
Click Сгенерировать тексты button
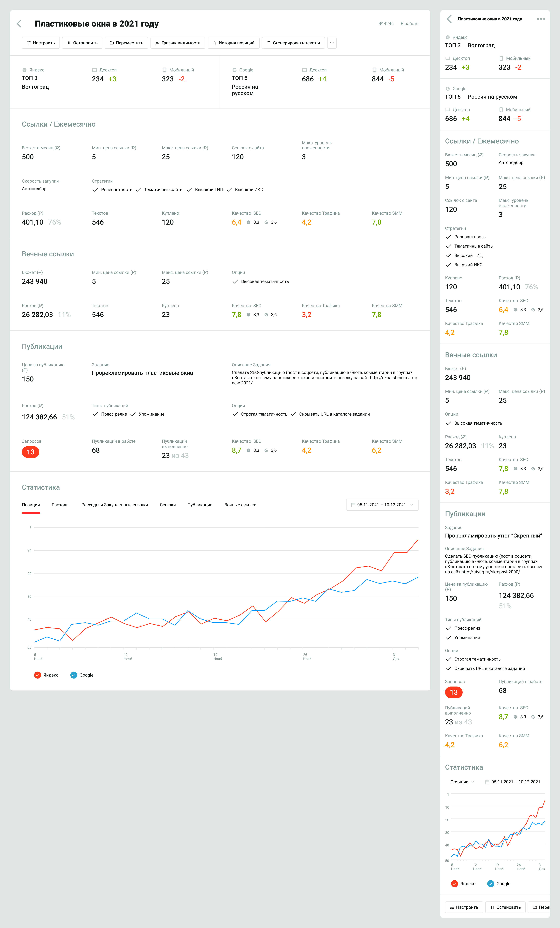pyautogui.click(x=293, y=43)
